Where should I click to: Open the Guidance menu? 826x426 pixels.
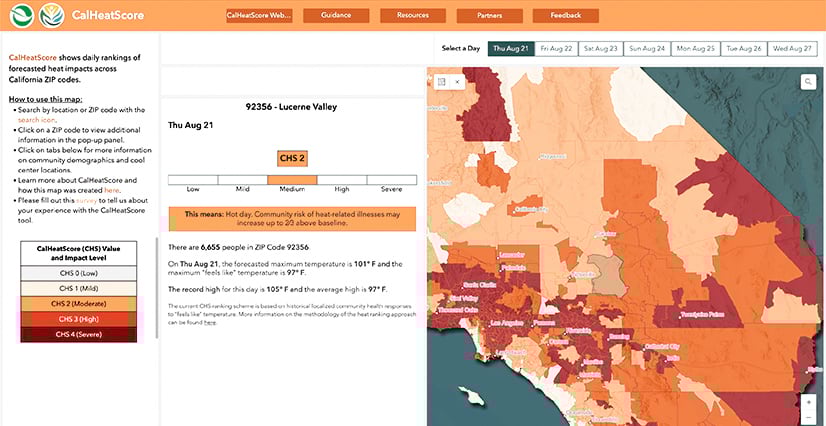tap(336, 15)
